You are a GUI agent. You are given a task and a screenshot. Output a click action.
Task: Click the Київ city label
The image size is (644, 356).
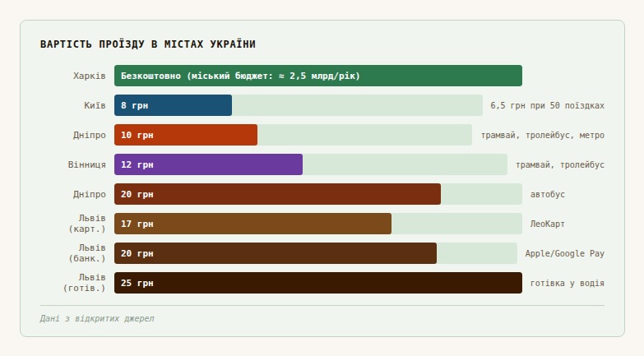coord(95,105)
